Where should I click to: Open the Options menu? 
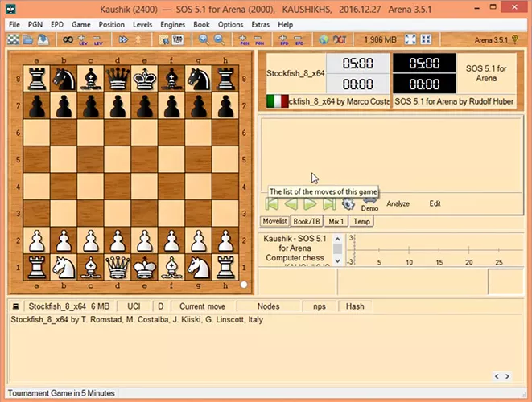pos(231,24)
